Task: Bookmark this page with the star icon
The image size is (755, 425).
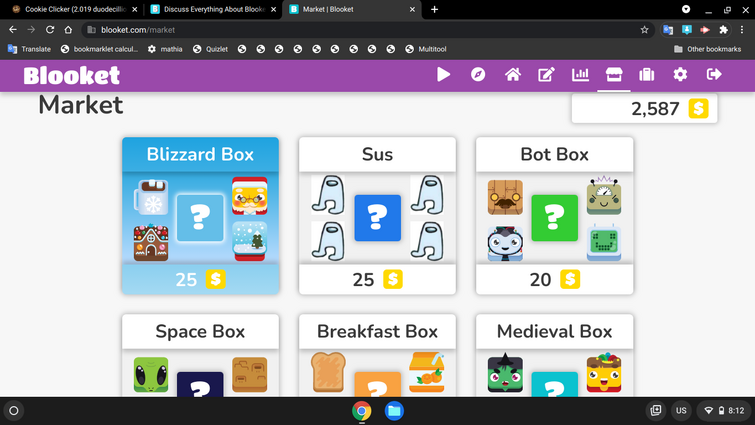Action: pyautogui.click(x=644, y=30)
